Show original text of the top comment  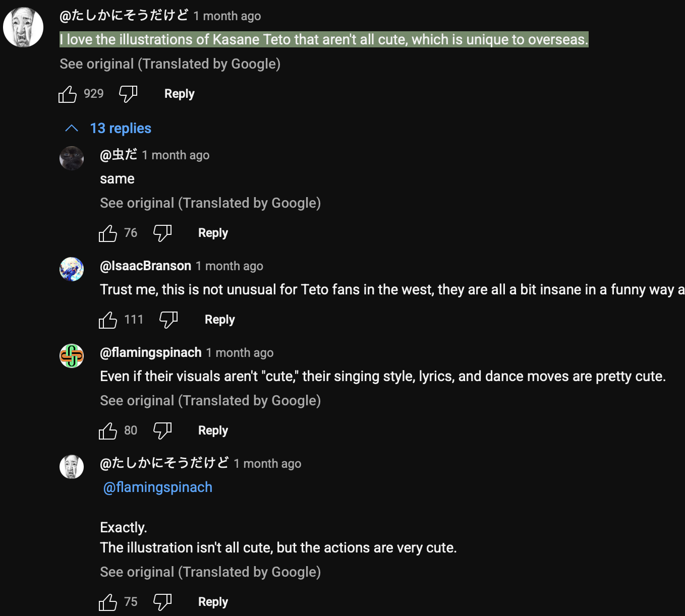pos(170,64)
